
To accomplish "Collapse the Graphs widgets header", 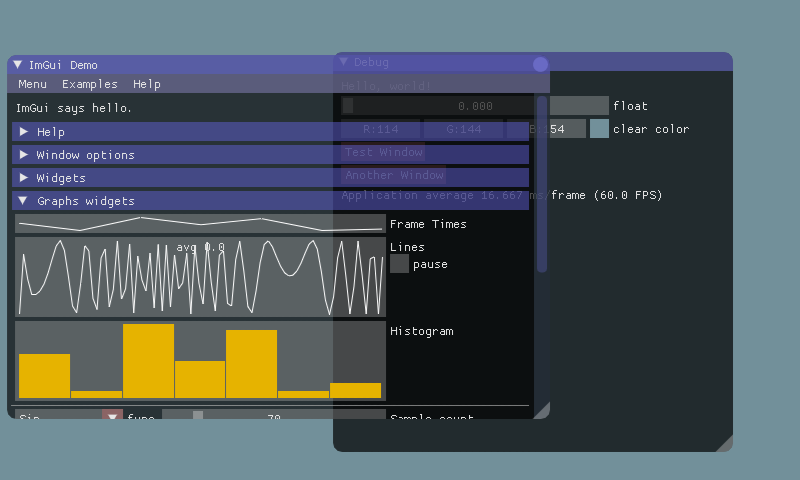I will pyautogui.click(x=270, y=200).
